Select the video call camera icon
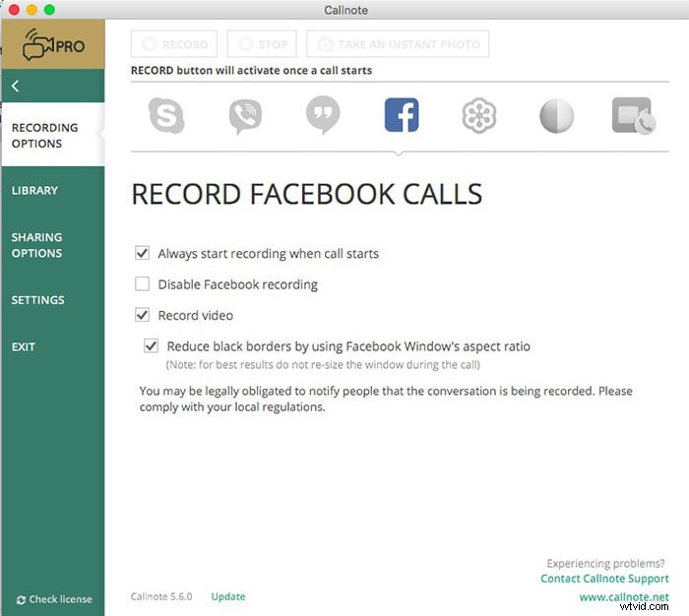 [634, 116]
